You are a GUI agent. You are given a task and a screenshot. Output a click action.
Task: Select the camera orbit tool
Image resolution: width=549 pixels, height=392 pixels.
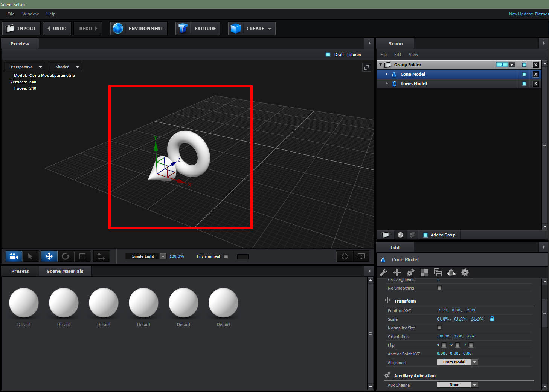click(x=14, y=256)
